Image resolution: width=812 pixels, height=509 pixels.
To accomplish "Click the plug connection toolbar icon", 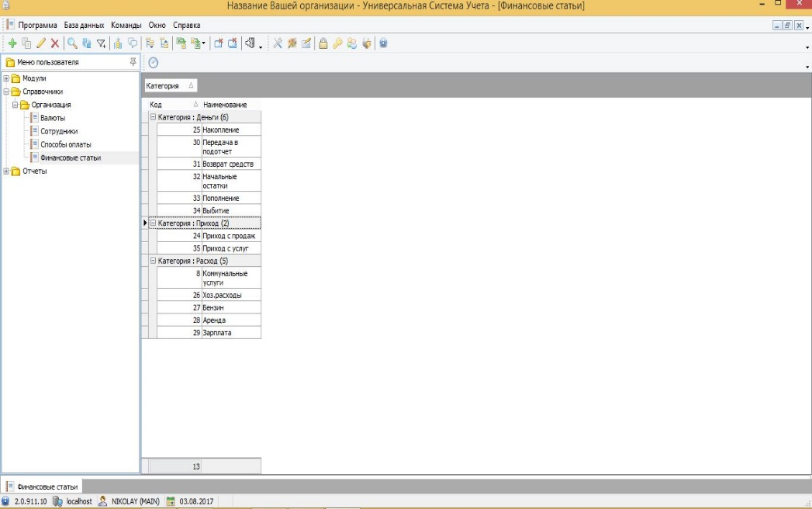I will tap(367, 43).
